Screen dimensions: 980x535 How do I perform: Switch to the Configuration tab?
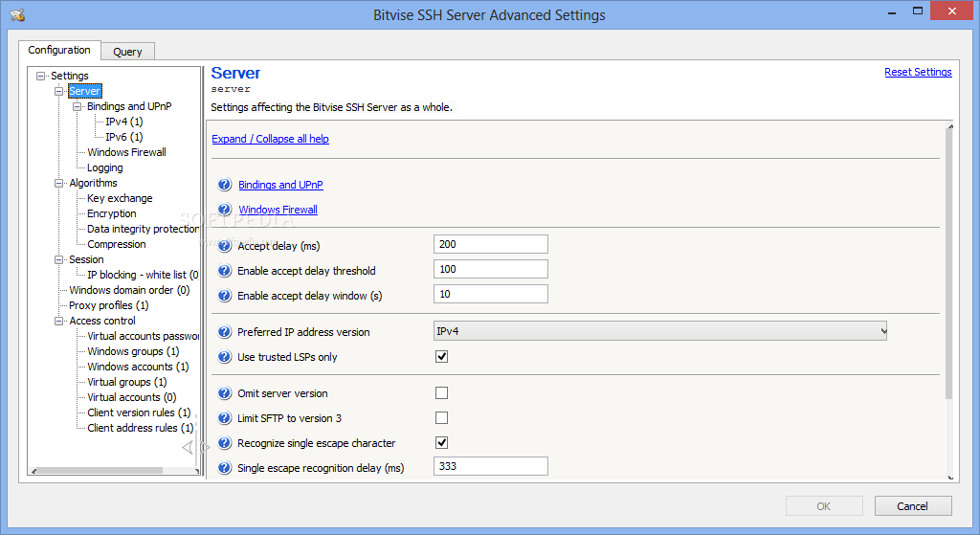click(59, 50)
